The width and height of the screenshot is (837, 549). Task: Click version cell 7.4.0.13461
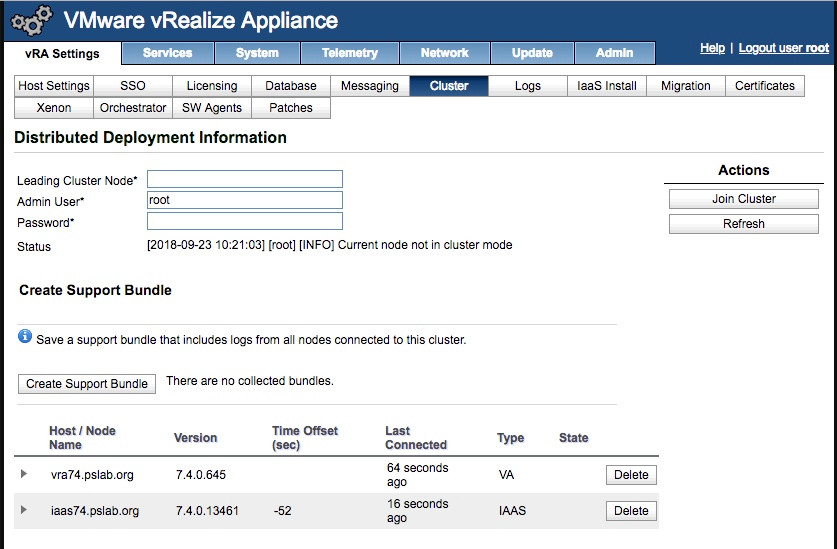coord(207,511)
